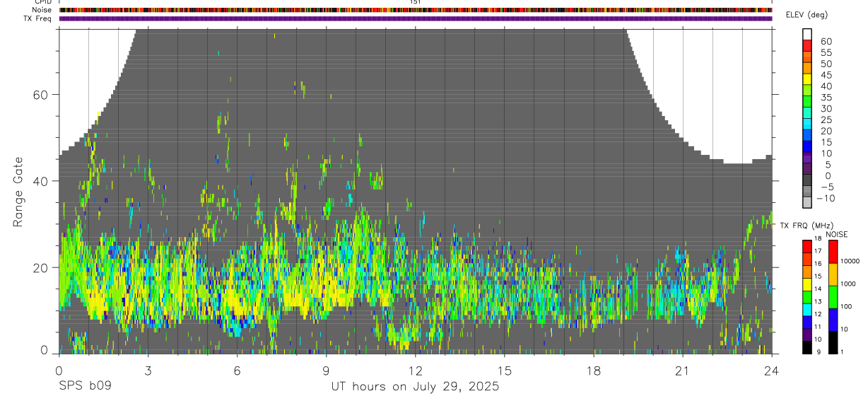Select the light gray -10 elevation swatch

[807, 202]
